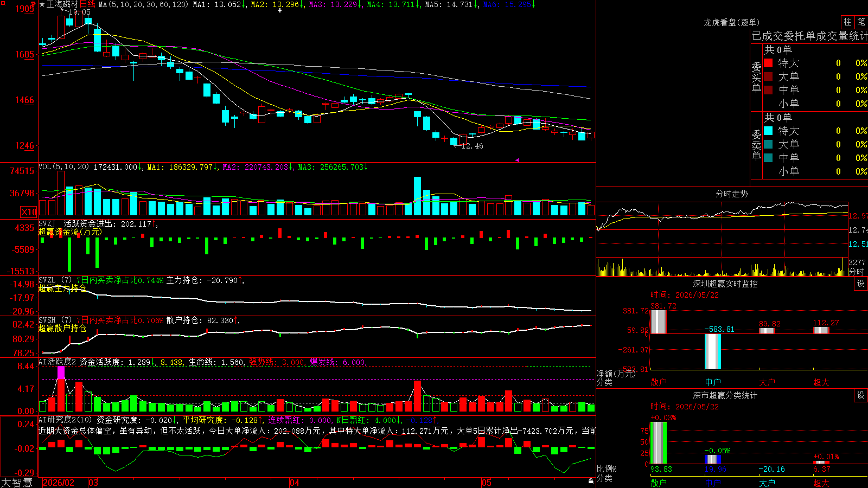Click the 小单 row under 委卖单
868x488 pixels.
coord(815,171)
